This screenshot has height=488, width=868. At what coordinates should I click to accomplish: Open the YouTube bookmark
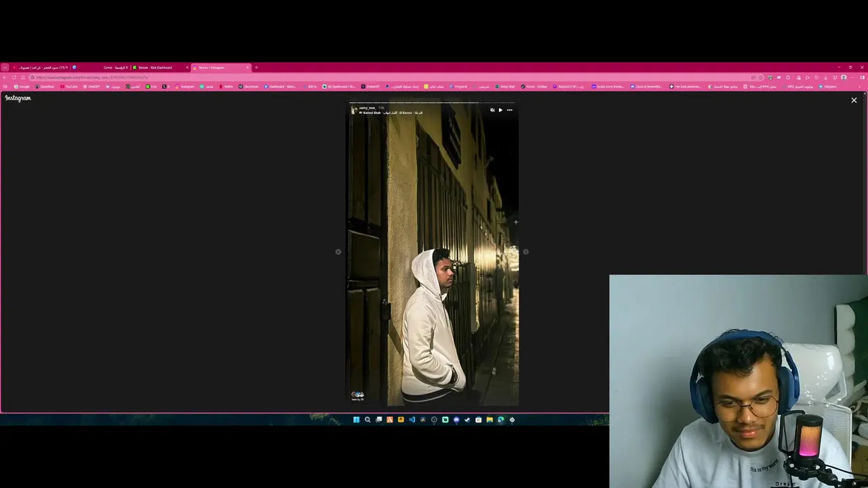69,87
